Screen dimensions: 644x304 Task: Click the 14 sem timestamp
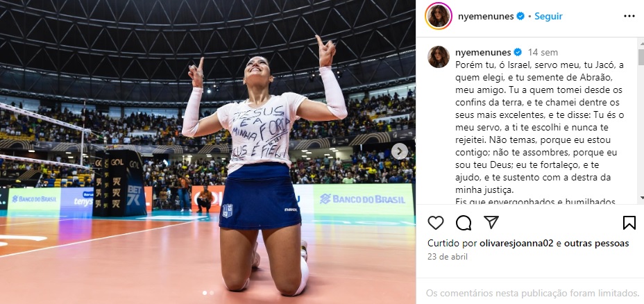[543, 53]
